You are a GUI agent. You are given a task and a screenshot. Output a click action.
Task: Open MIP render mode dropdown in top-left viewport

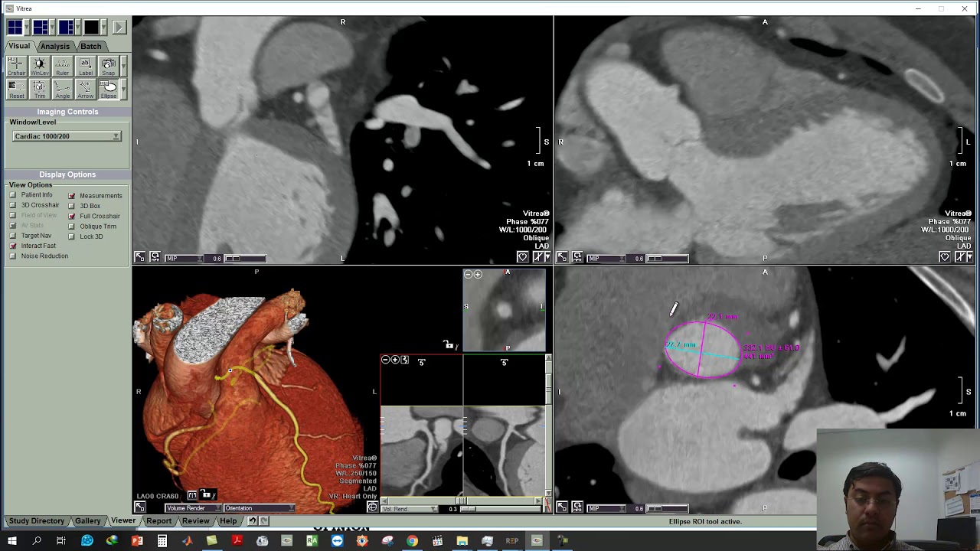pos(185,259)
